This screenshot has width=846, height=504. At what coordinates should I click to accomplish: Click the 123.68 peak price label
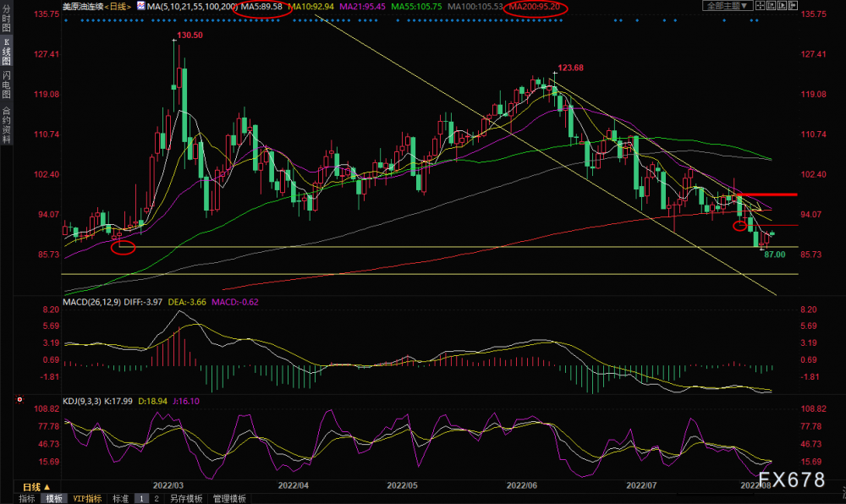tap(570, 68)
